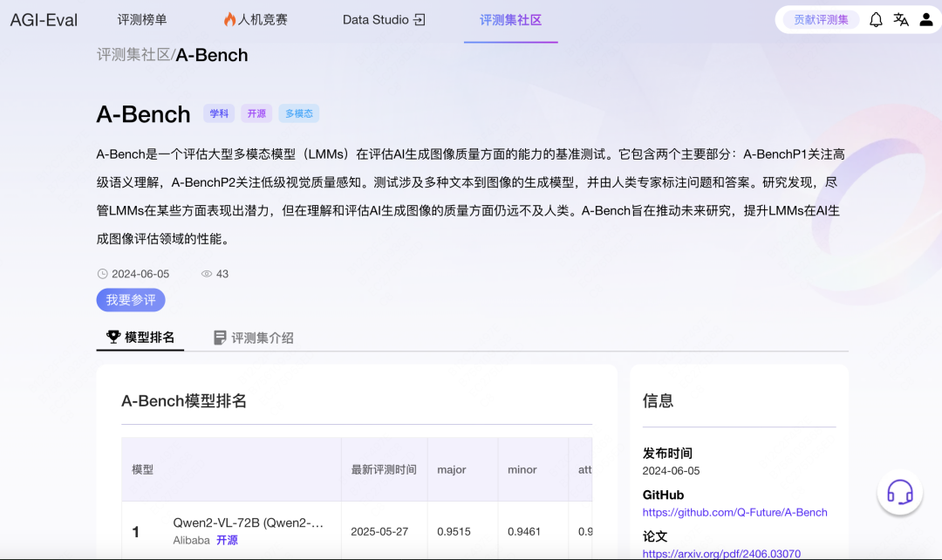
Task: Click the 贡献评测集 button
Action: (821, 20)
